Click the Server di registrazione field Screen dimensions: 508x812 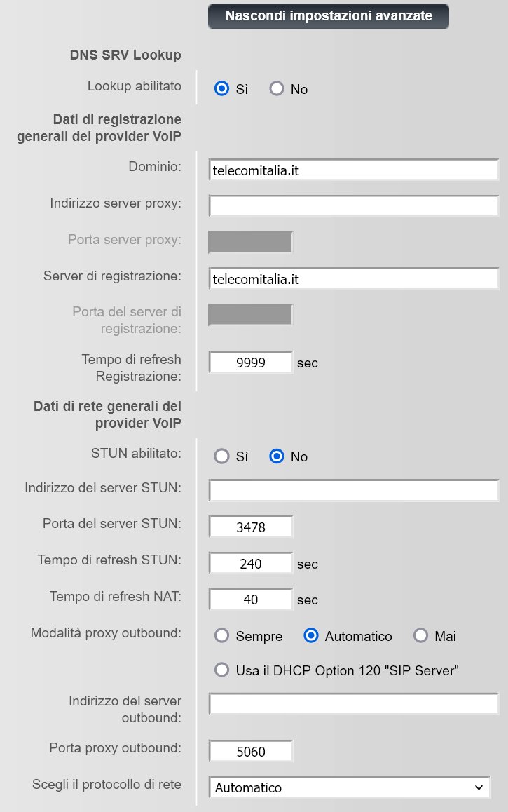tap(354, 278)
